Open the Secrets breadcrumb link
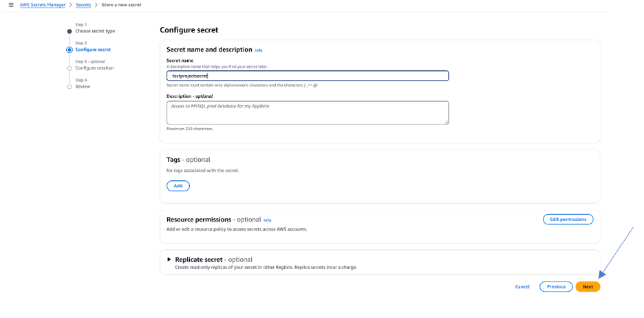The width and height of the screenshot is (644, 318). (x=83, y=5)
